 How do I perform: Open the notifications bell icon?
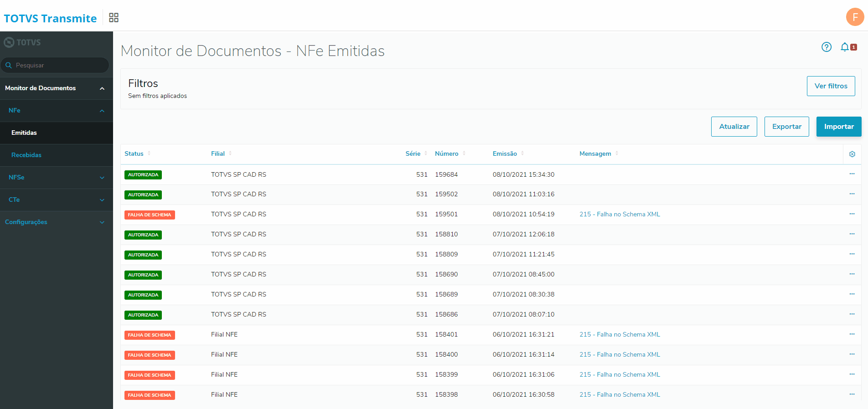pyautogui.click(x=845, y=47)
